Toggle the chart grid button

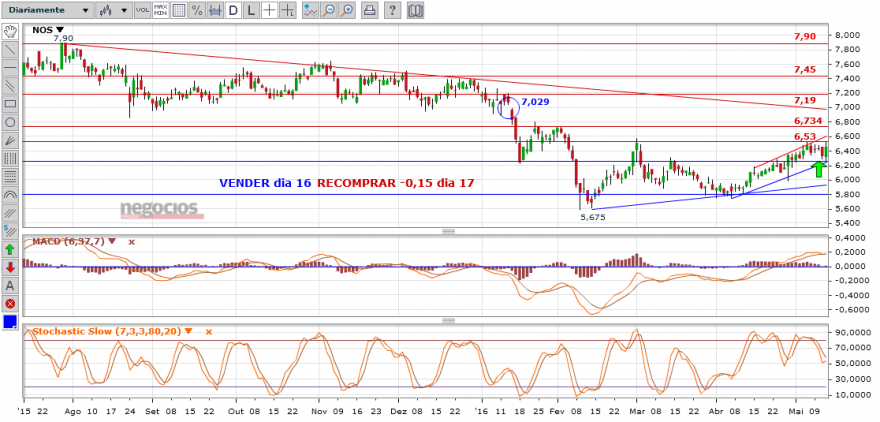pyautogui.click(x=179, y=10)
